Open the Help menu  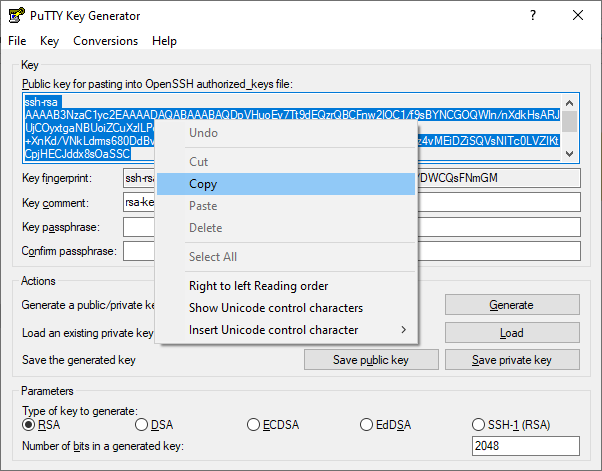coord(164,41)
